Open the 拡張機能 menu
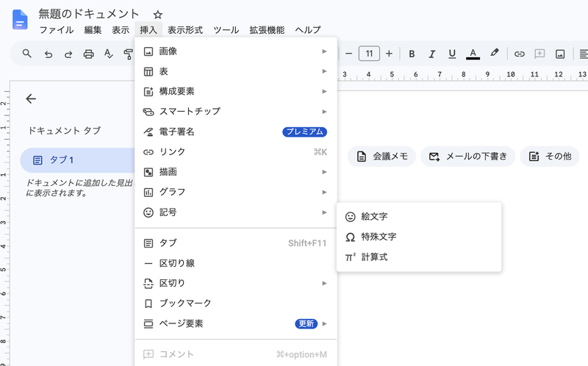The height and width of the screenshot is (366, 588). coord(267,30)
